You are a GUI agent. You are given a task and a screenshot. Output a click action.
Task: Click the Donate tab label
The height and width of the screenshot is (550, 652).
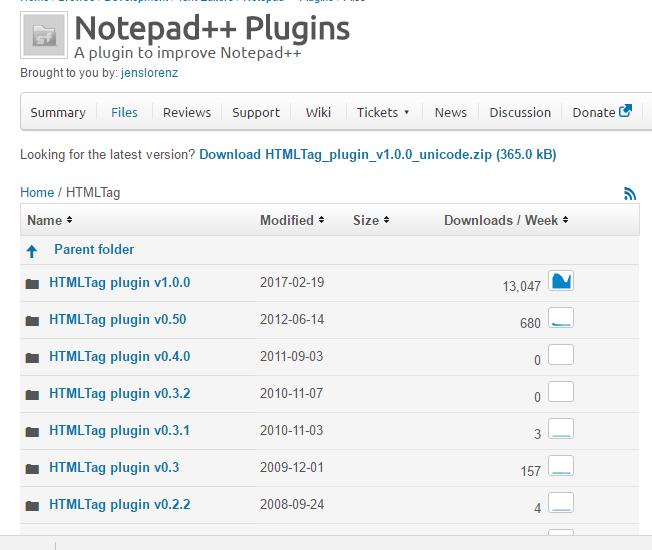coord(594,113)
